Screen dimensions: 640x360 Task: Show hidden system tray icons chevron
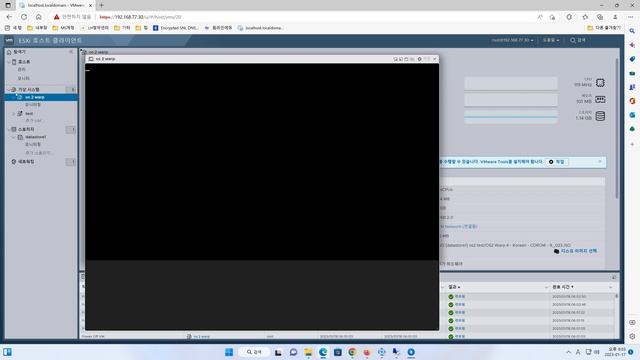[568, 352]
